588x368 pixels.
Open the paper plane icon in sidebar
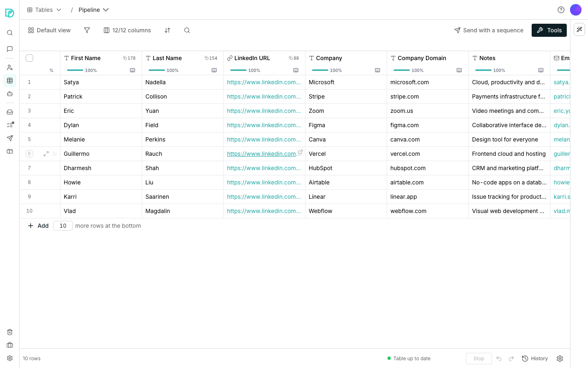coord(10,138)
